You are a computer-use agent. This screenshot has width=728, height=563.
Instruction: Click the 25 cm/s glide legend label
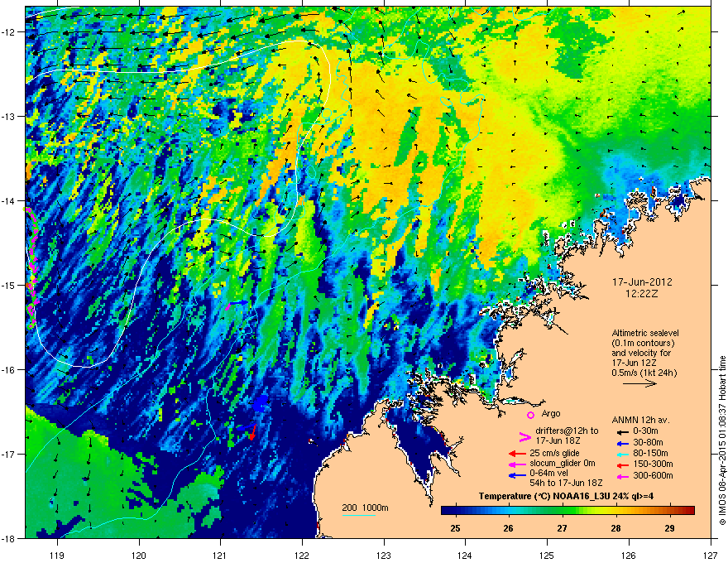tap(554, 453)
